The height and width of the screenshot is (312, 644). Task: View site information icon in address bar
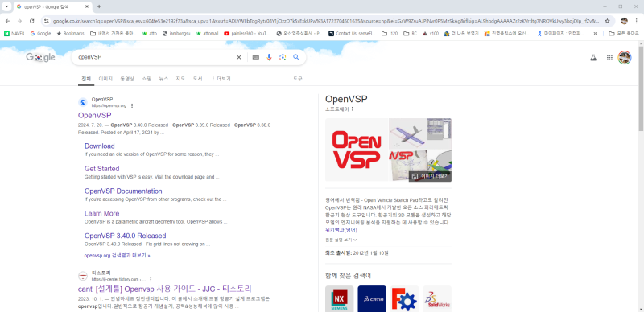tap(47, 21)
